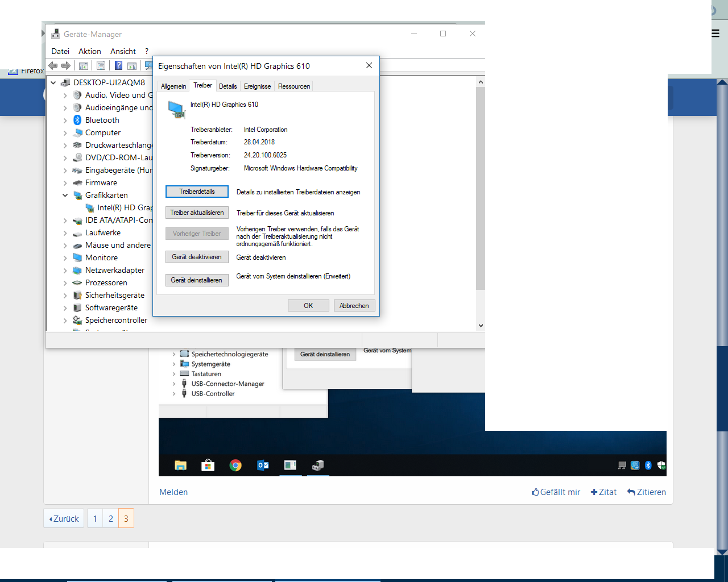Click scroll-down arrow of Geräte-Manager list

coord(481,326)
